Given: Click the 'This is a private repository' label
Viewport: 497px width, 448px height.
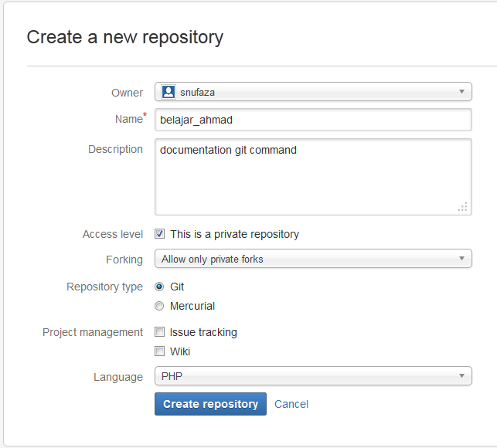Looking at the screenshot, I should pos(234,234).
